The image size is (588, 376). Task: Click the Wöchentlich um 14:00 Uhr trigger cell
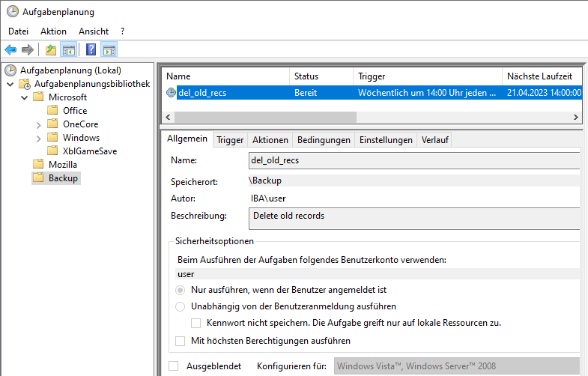pyautogui.click(x=428, y=93)
